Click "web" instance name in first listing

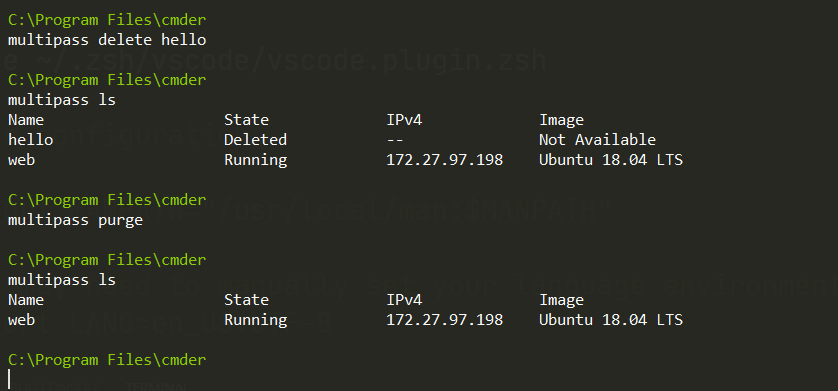pyautogui.click(x=21, y=160)
